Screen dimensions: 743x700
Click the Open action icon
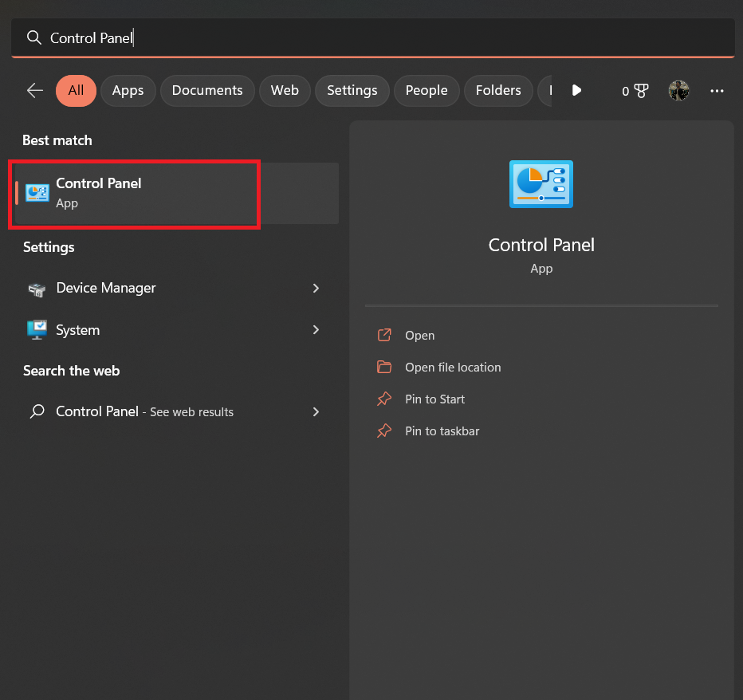click(x=384, y=335)
